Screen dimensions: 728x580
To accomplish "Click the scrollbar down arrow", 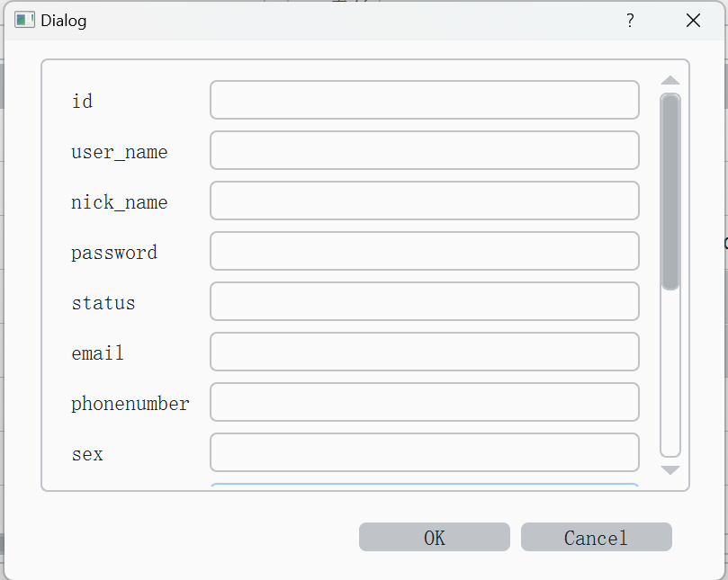I will point(670,469).
